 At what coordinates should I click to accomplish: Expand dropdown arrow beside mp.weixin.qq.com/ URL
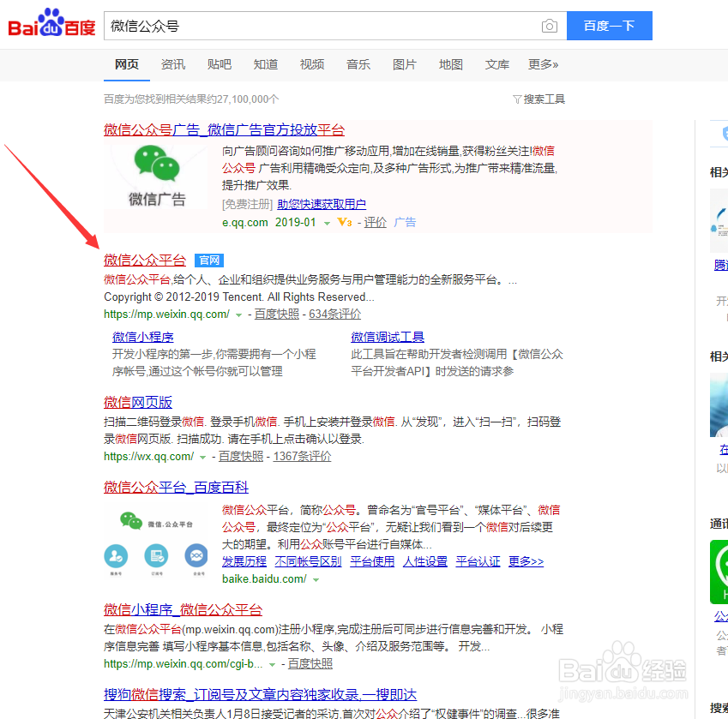[x=238, y=315]
